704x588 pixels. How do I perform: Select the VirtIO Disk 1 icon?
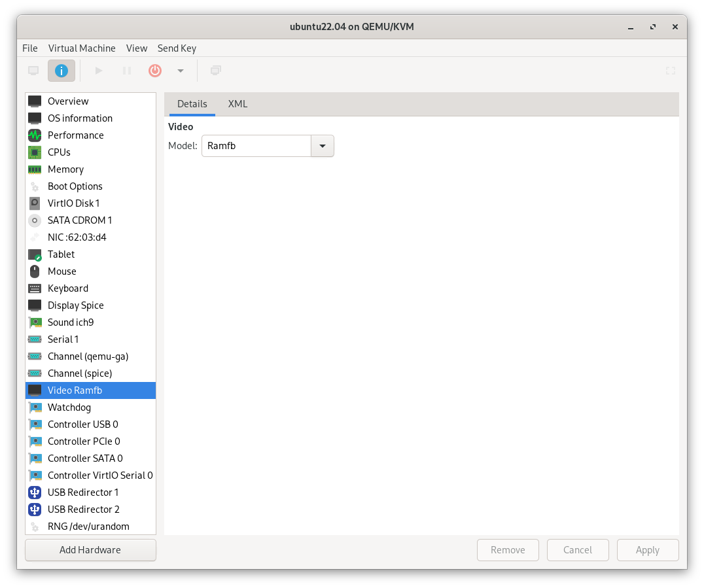coord(35,203)
